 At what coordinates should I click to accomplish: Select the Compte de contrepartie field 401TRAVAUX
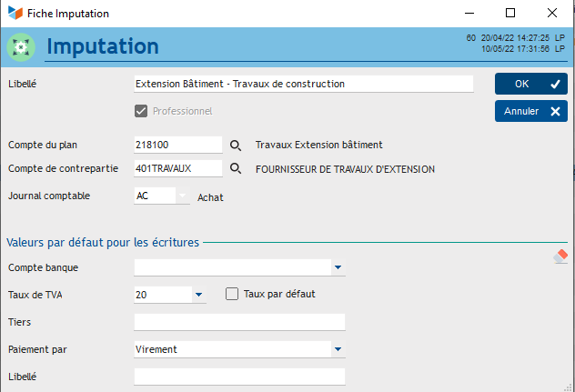click(x=177, y=168)
